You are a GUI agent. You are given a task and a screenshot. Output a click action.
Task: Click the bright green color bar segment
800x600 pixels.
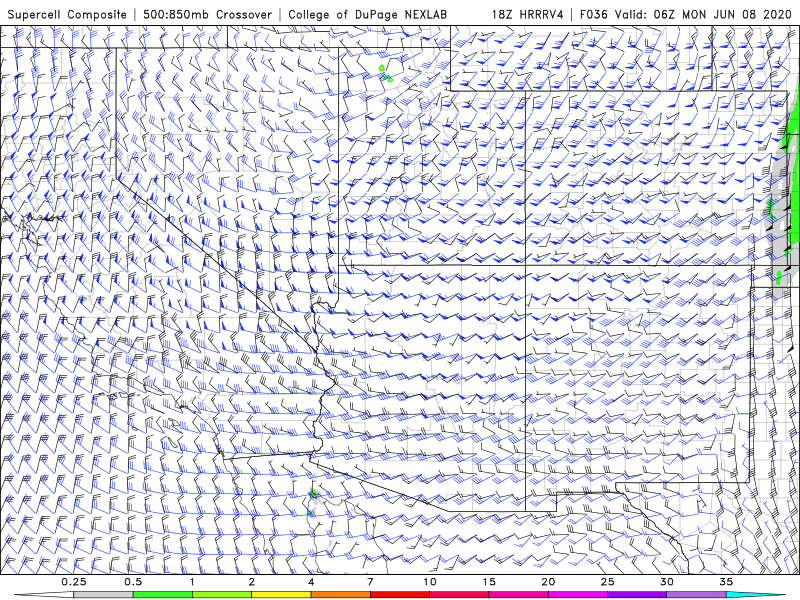[163, 595]
